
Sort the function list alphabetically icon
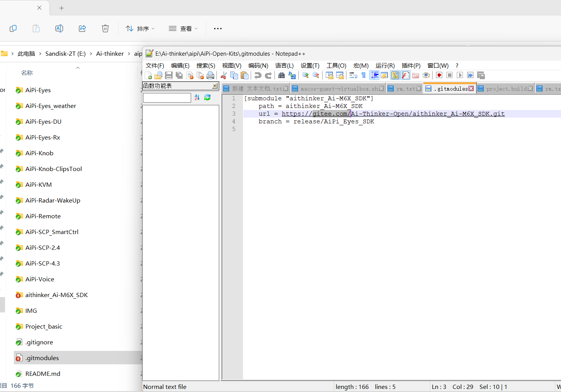pos(197,98)
